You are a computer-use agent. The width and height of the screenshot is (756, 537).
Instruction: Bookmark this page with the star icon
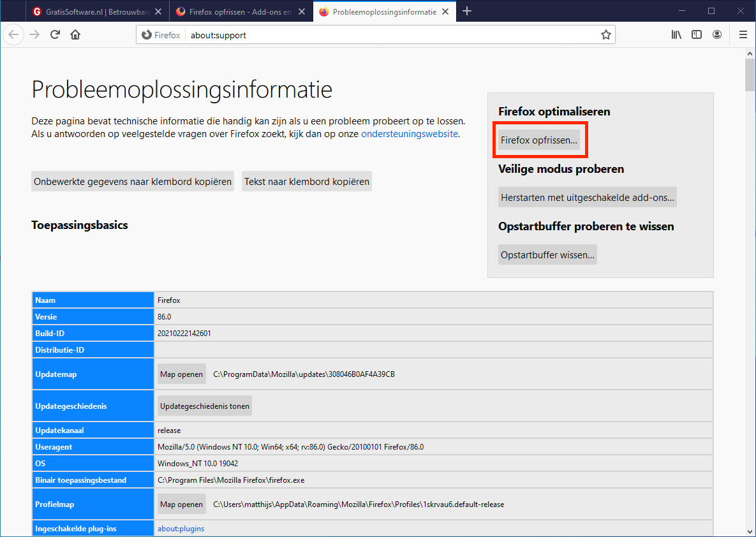(x=605, y=35)
